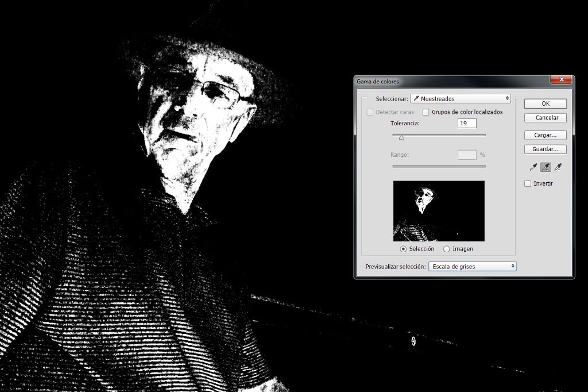Screen dimensions: 588x392
Task: Click the Guardar... button
Action: (x=546, y=149)
